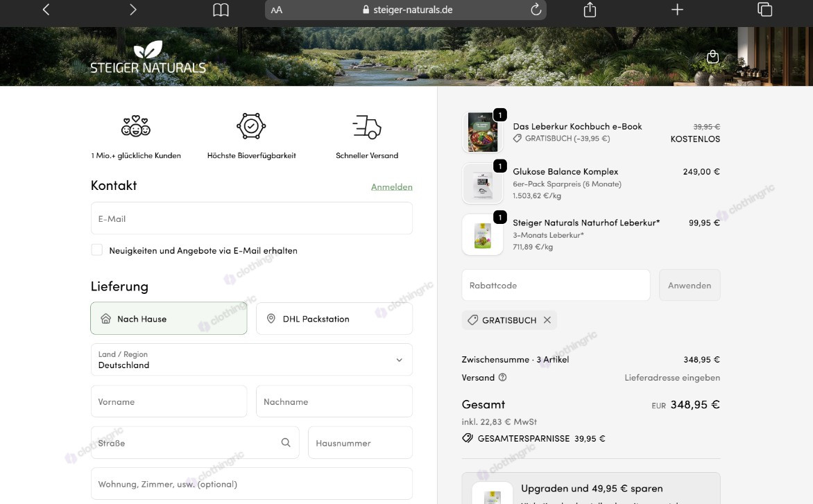The image size is (813, 504).
Task: Click the Gesamtersparnisse tag icon
Action: click(467, 438)
